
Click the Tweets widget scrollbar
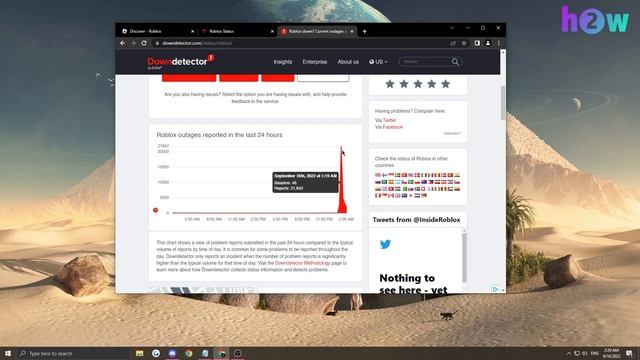point(464,257)
